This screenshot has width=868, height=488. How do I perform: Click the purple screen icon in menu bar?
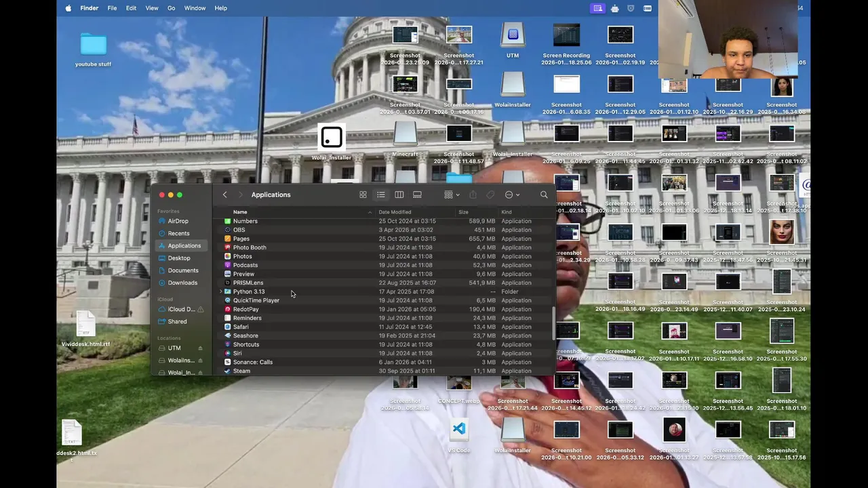pos(597,8)
